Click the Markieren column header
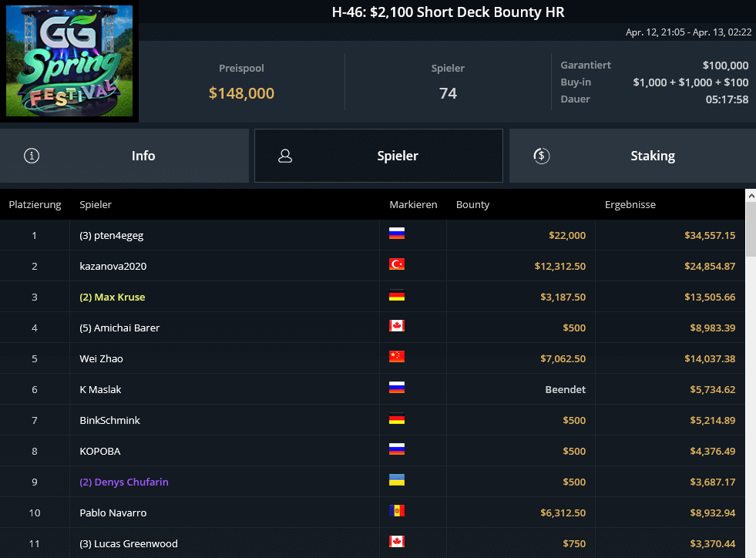The width and height of the screenshot is (756, 558). click(x=413, y=204)
